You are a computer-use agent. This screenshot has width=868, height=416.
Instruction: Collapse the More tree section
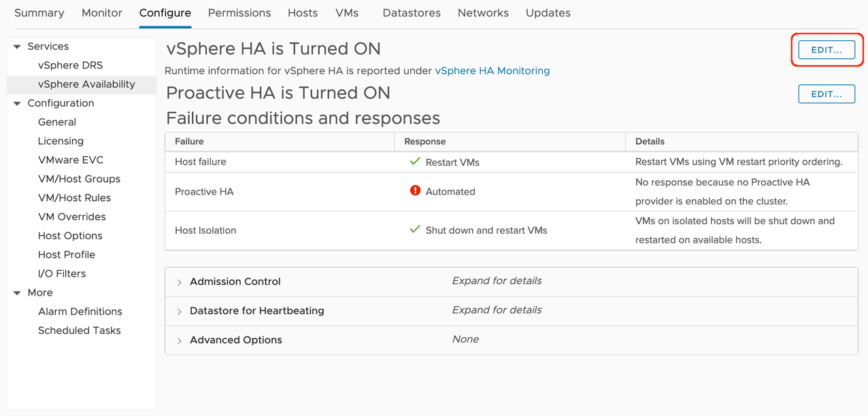click(x=16, y=292)
